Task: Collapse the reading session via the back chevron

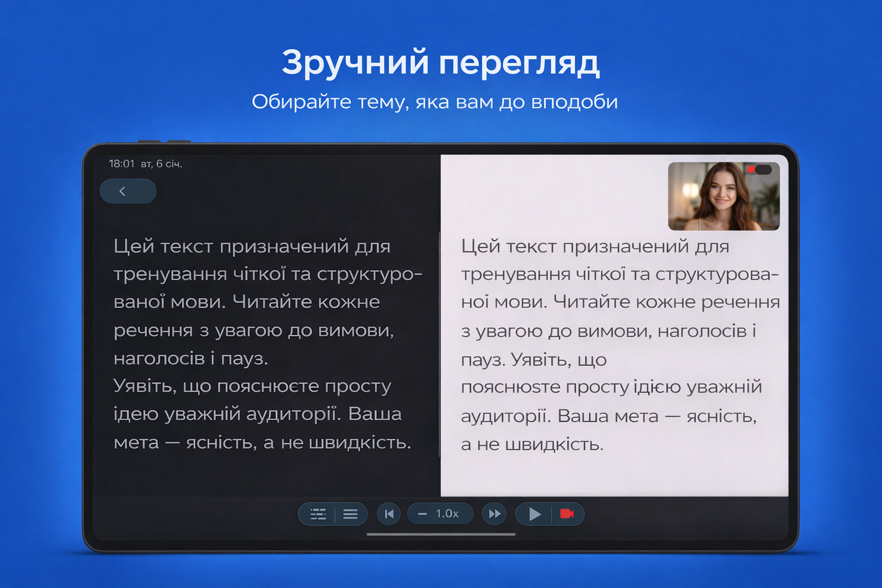Action: pos(127,191)
